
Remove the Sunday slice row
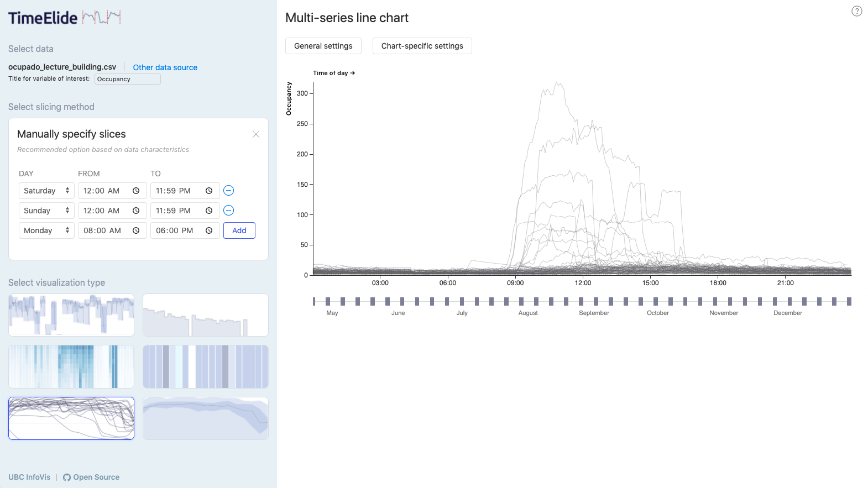228,211
